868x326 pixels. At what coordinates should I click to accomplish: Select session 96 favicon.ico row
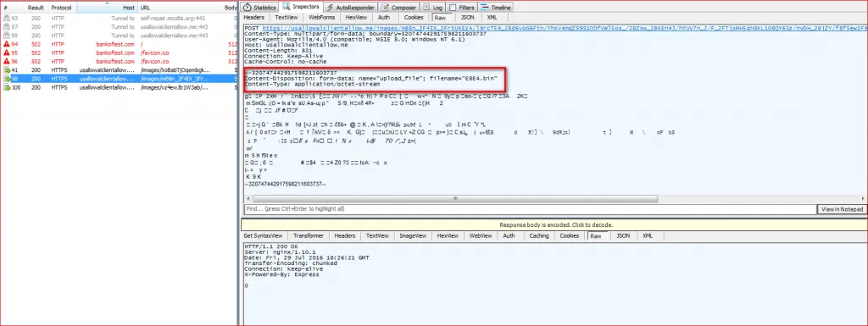coord(119,61)
